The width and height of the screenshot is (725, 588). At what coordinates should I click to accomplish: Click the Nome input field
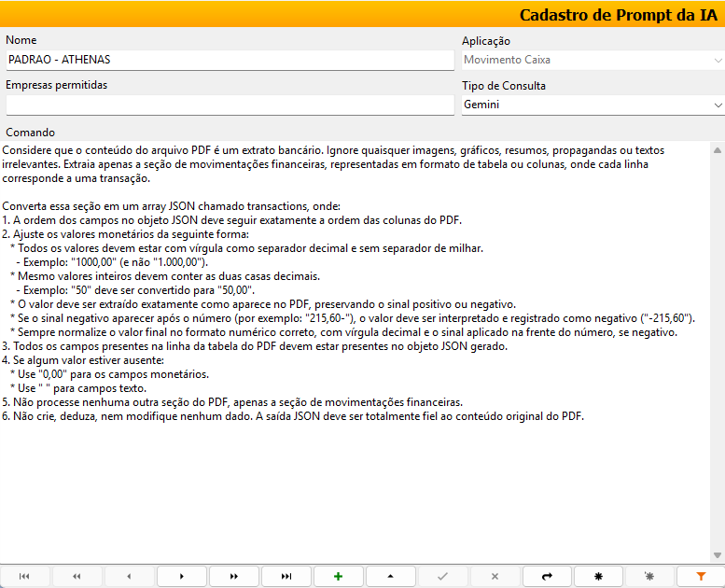[x=229, y=60]
